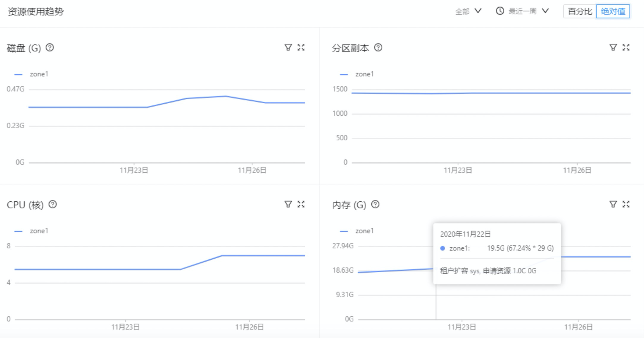Open the filter icon on the 磁盘 (G) chart

(288, 47)
